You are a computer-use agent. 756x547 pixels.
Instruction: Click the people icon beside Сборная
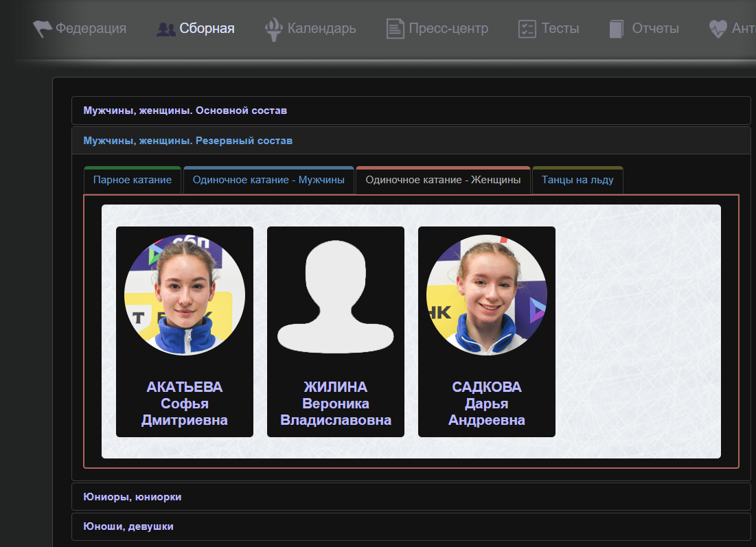(166, 29)
